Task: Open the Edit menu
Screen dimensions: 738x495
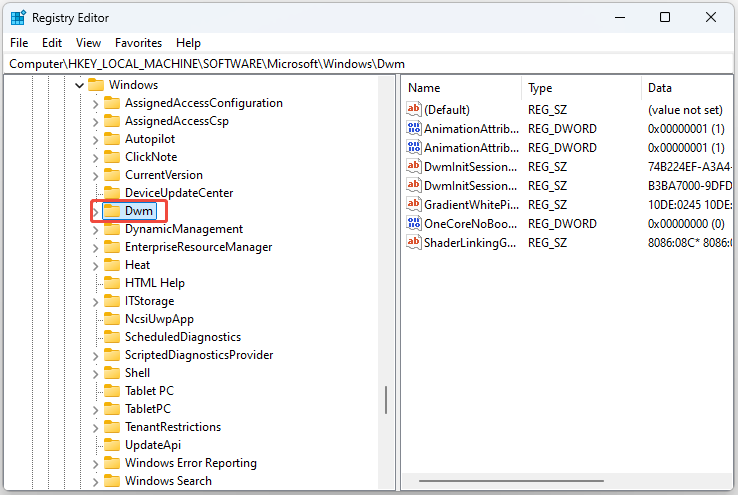Action: coord(52,43)
